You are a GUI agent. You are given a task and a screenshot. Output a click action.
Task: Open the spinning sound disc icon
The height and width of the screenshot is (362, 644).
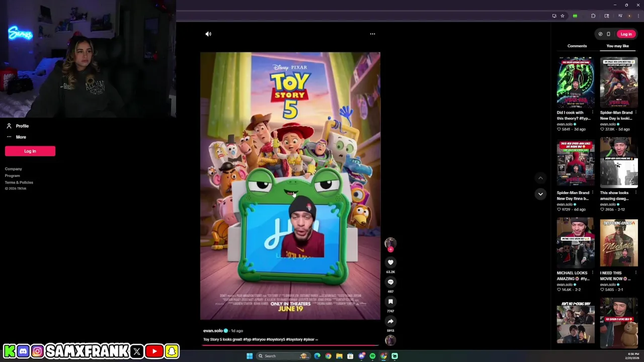390,340
